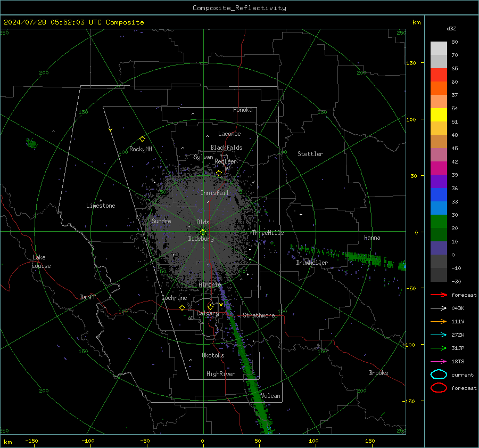Click the cyan current ellipse in legend

point(439,374)
